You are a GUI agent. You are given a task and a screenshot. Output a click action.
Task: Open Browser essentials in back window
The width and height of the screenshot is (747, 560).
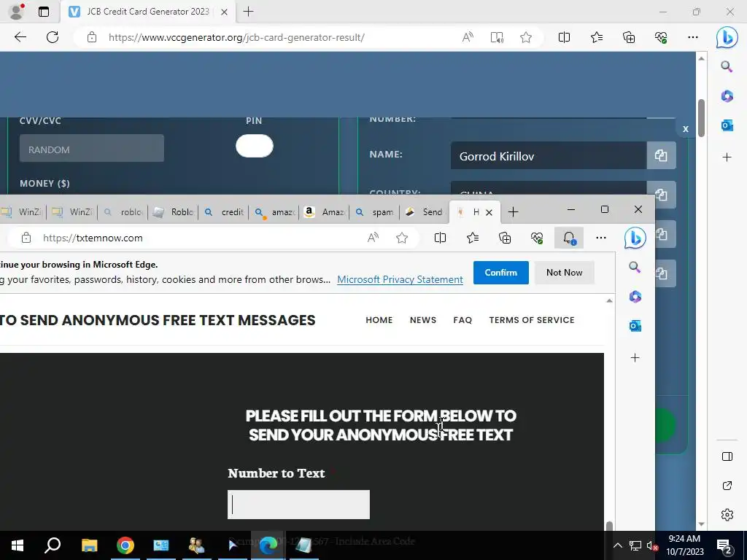pos(661,37)
